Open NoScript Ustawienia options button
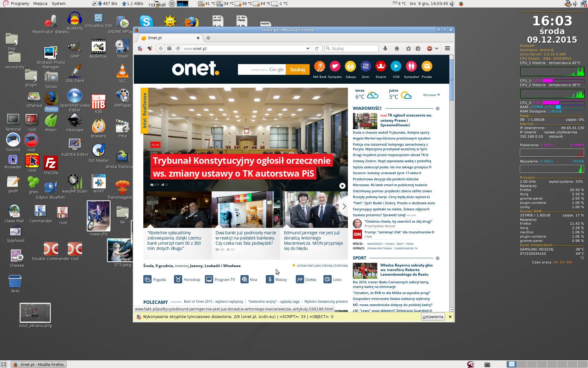This screenshot has width=588, height=368. click(433, 317)
